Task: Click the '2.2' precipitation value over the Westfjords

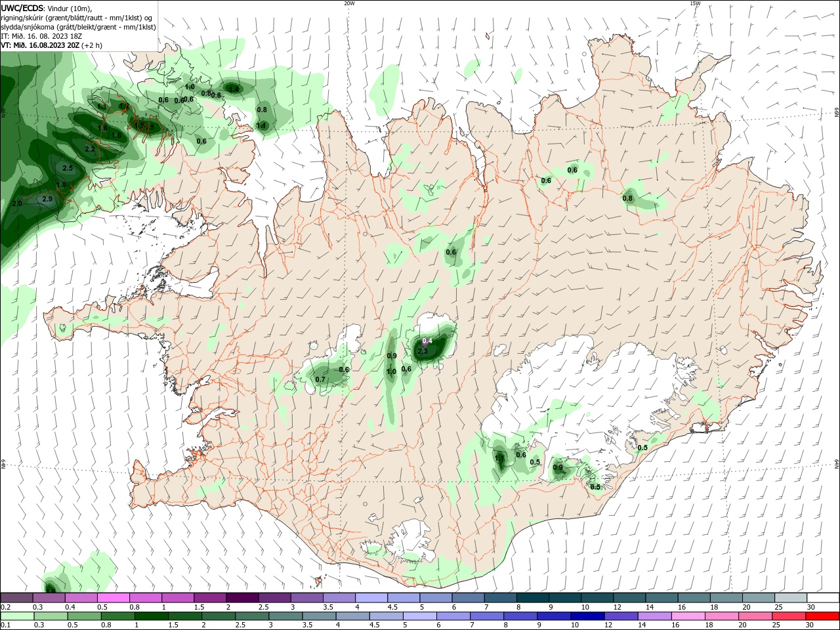Action: coord(91,150)
